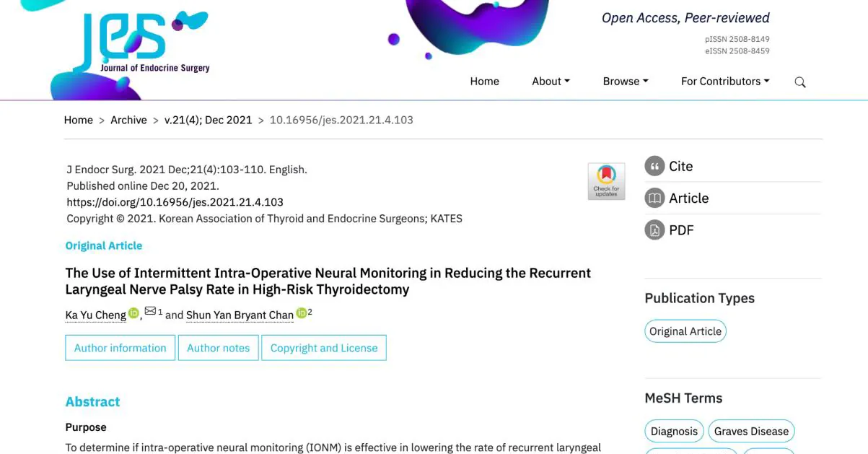Click the email envelope icon by Ka Yu Cheng

[x=150, y=311]
